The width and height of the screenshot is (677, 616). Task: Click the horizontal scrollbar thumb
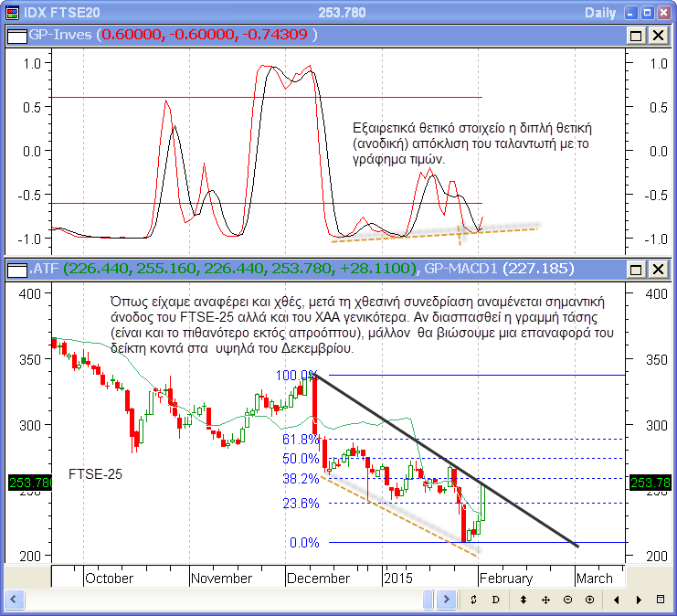[x=428, y=600]
